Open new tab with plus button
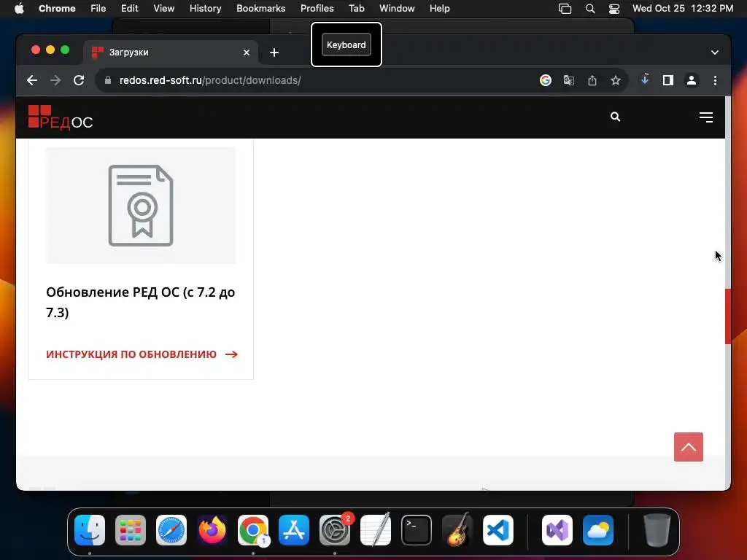The width and height of the screenshot is (747, 560). 274,52
